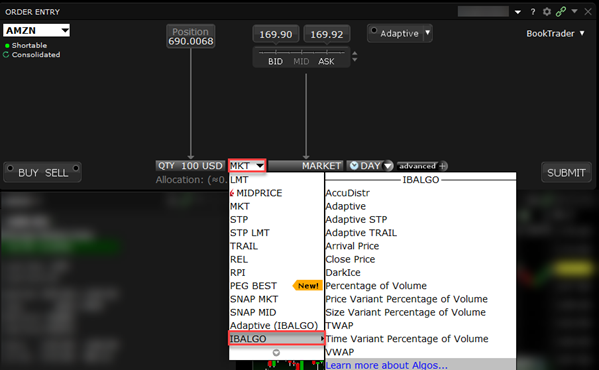Set price slider to BID

(x=275, y=61)
